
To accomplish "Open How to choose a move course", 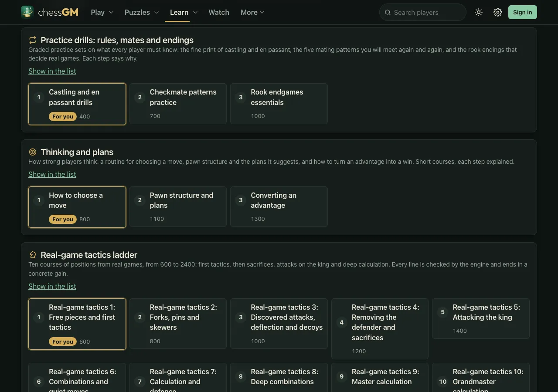I will point(77,207).
